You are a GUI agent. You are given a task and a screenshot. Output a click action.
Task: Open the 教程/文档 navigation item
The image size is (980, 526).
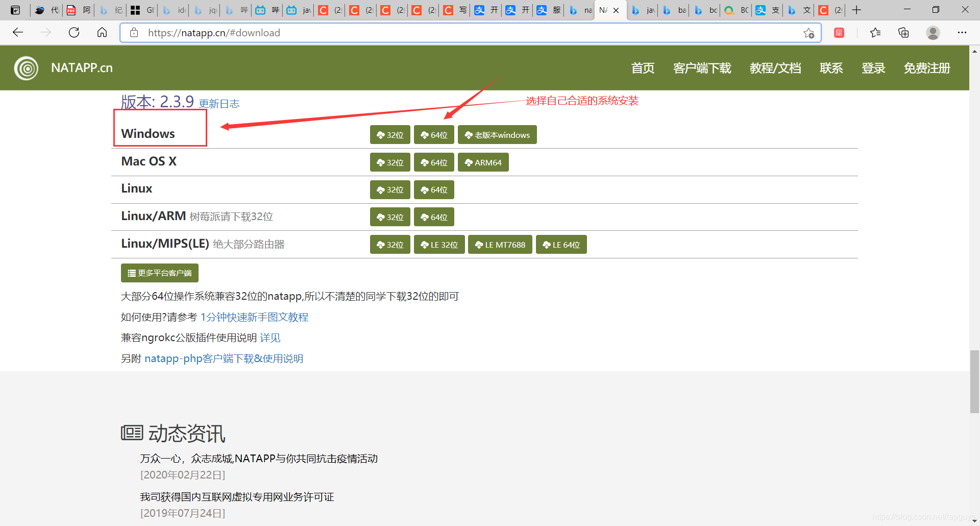pyautogui.click(x=775, y=68)
